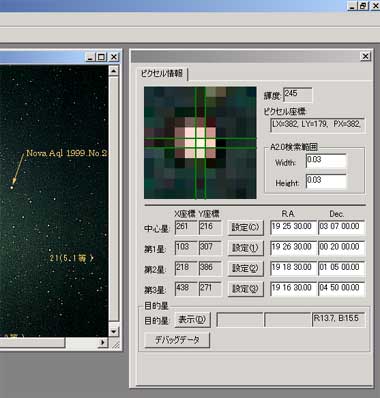This screenshot has width=380, height=398.
Task: Click the 設定(1) button for star 1
Action: tap(245, 248)
